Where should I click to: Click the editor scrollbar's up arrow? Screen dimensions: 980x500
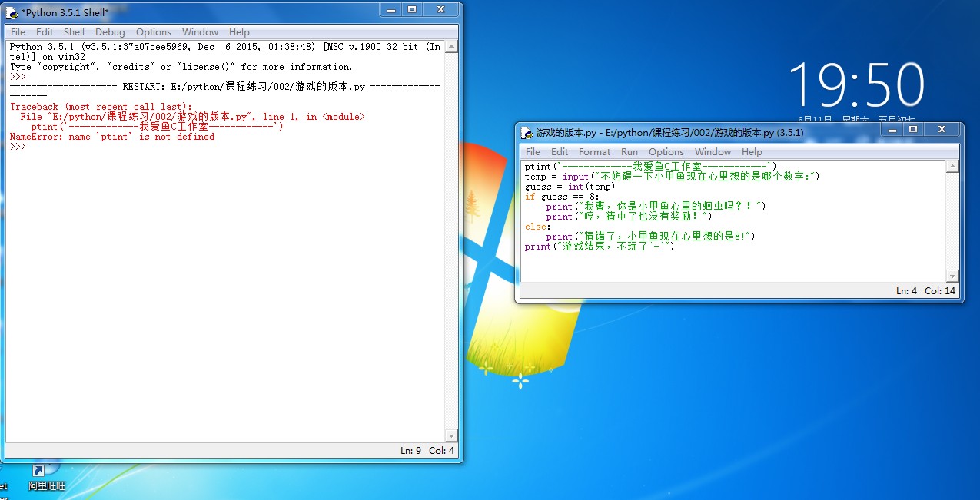[952, 167]
